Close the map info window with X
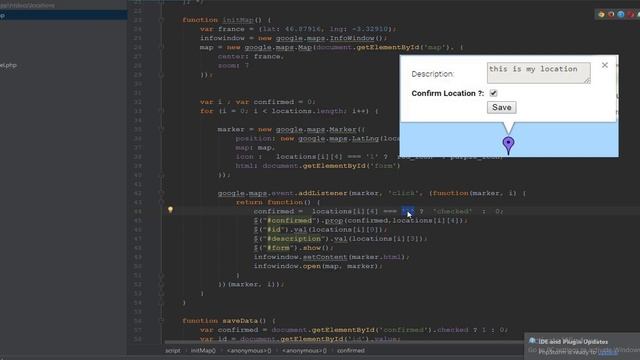 click(x=604, y=65)
